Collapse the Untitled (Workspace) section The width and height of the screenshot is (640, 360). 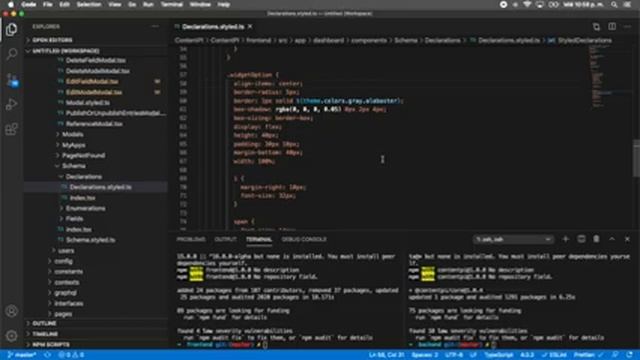[x=65, y=51]
